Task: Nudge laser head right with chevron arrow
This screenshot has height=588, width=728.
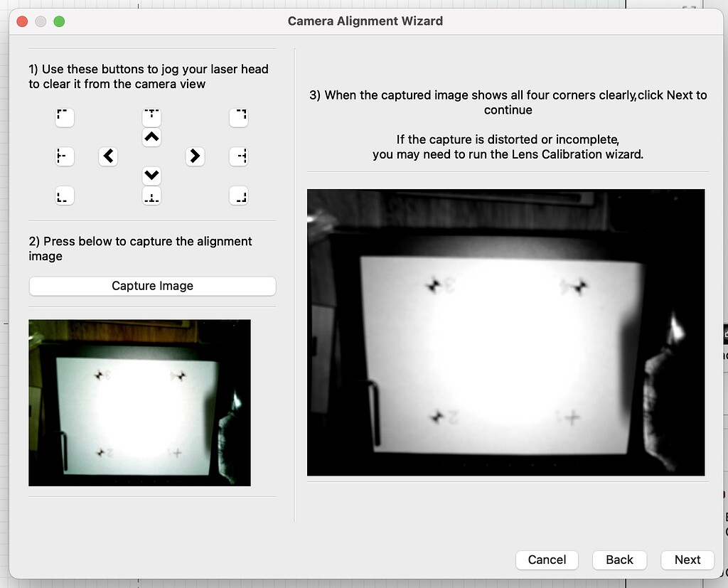Action: pos(195,156)
